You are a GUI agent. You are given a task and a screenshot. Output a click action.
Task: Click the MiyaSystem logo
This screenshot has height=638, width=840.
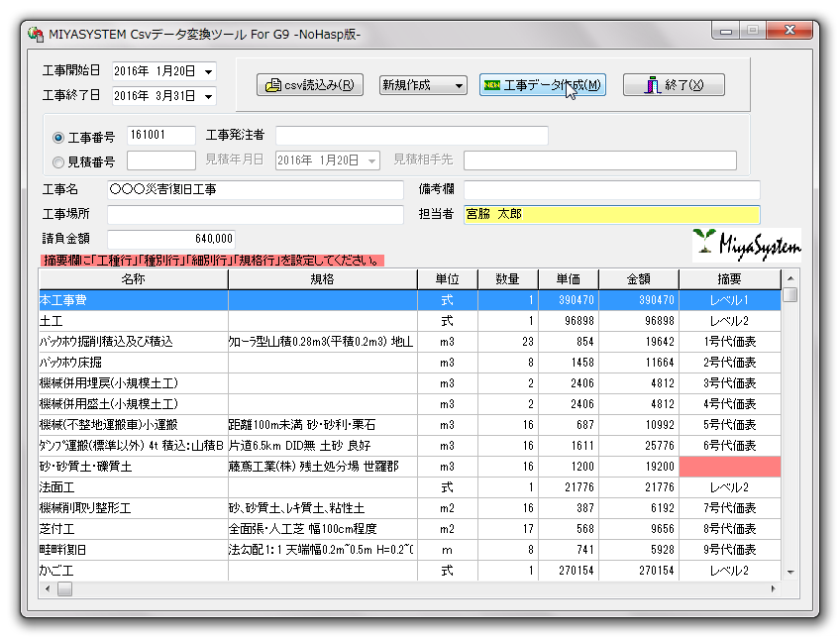[747, 246]
